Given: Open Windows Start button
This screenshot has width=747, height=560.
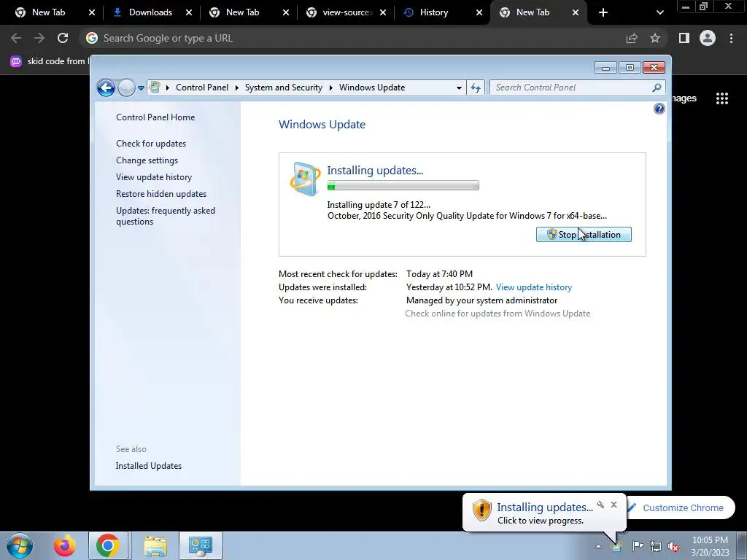Looking at the screenshot, I should (20, 545).
